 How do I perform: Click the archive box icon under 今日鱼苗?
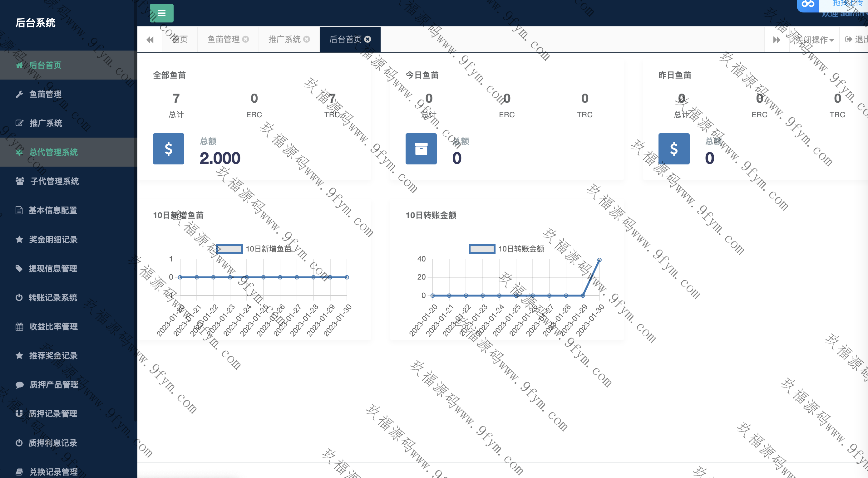coord(421,149)
